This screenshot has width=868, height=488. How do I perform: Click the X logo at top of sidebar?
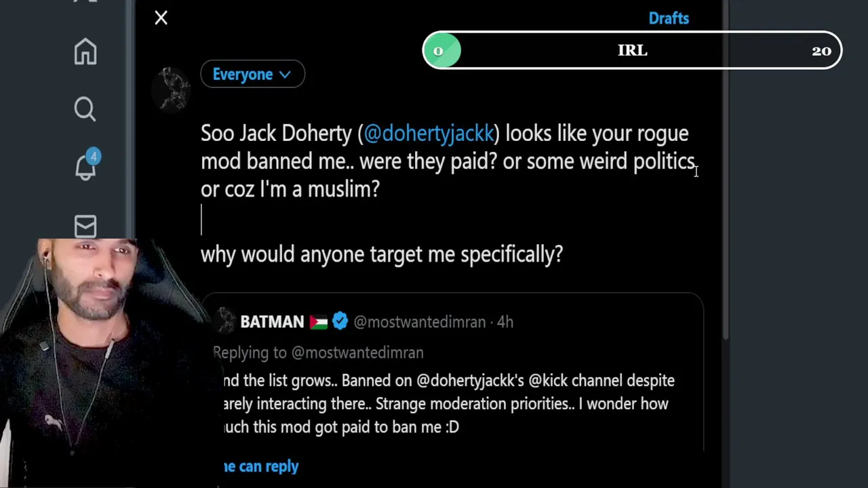(x=85, y=2)
